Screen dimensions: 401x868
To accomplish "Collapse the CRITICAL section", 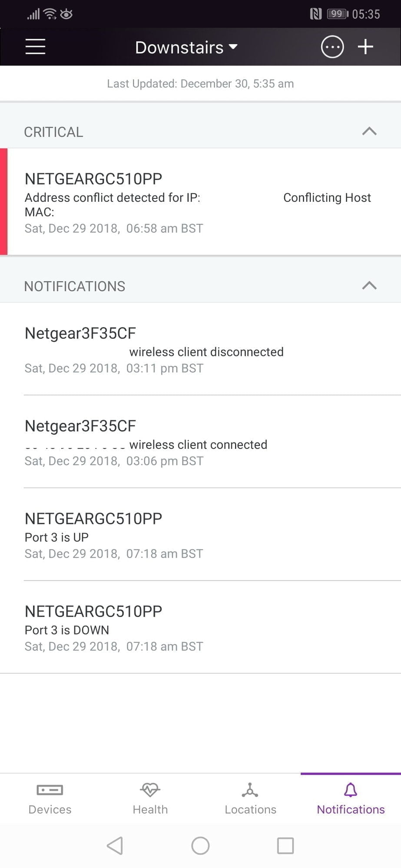I will pos(369,132).
